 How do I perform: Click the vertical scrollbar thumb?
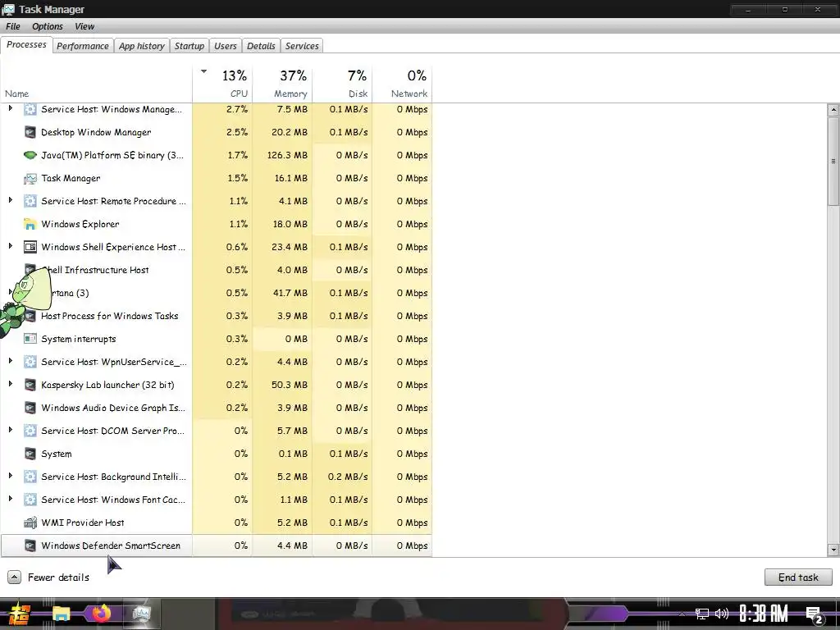[833, 161]
